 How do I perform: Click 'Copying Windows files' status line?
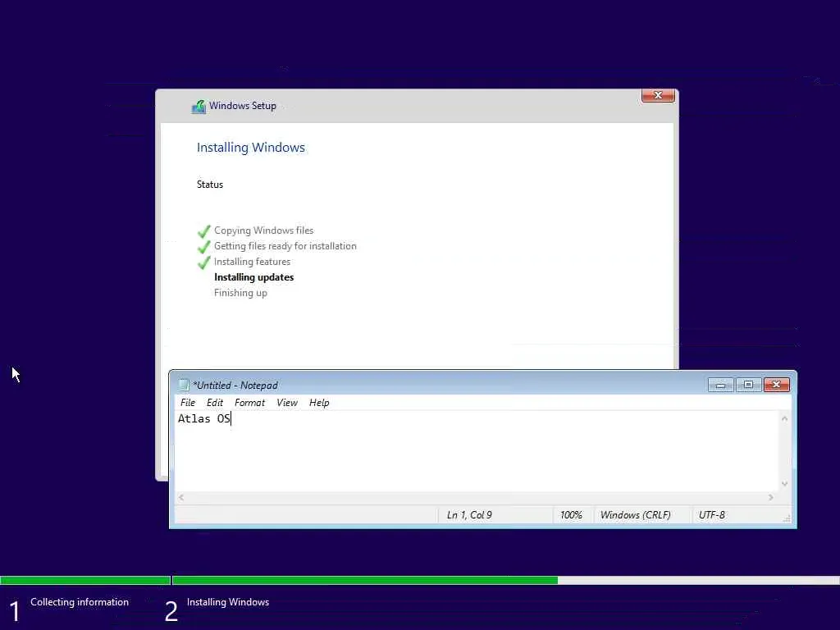[263, 231]
